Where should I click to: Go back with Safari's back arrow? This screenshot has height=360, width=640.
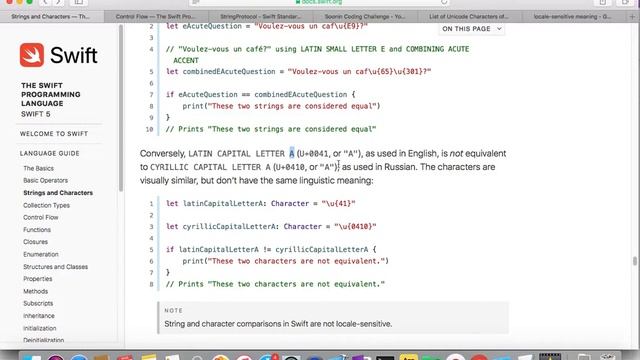click(45, 2)
